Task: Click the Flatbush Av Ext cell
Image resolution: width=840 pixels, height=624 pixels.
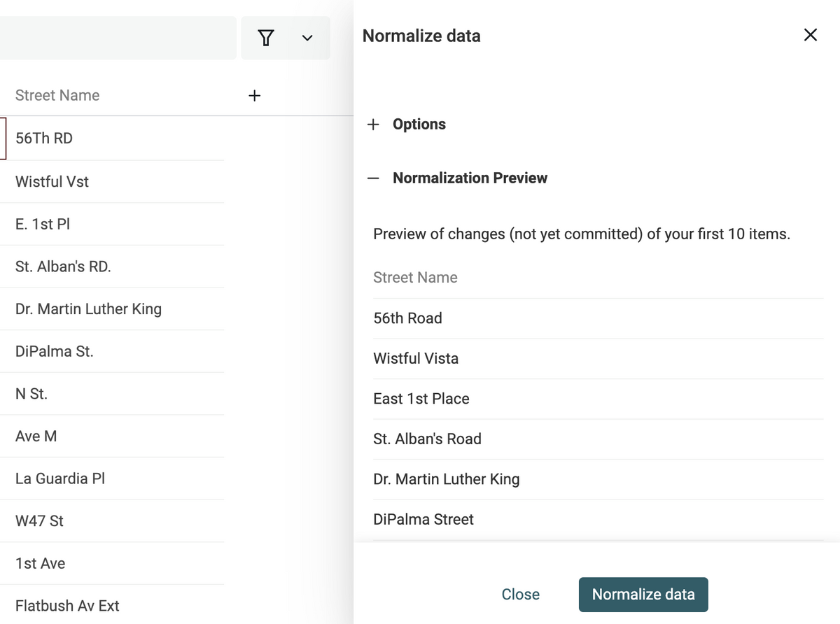Action: (67, 606)
